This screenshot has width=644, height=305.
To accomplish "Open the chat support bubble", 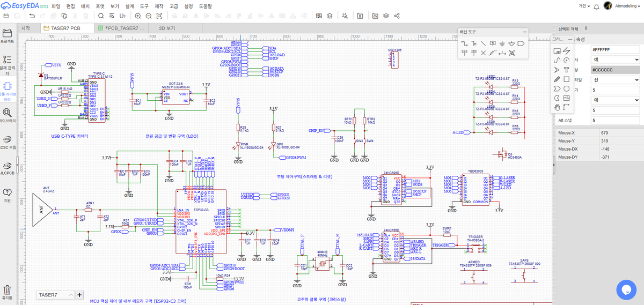I will (x=626, y=289).
